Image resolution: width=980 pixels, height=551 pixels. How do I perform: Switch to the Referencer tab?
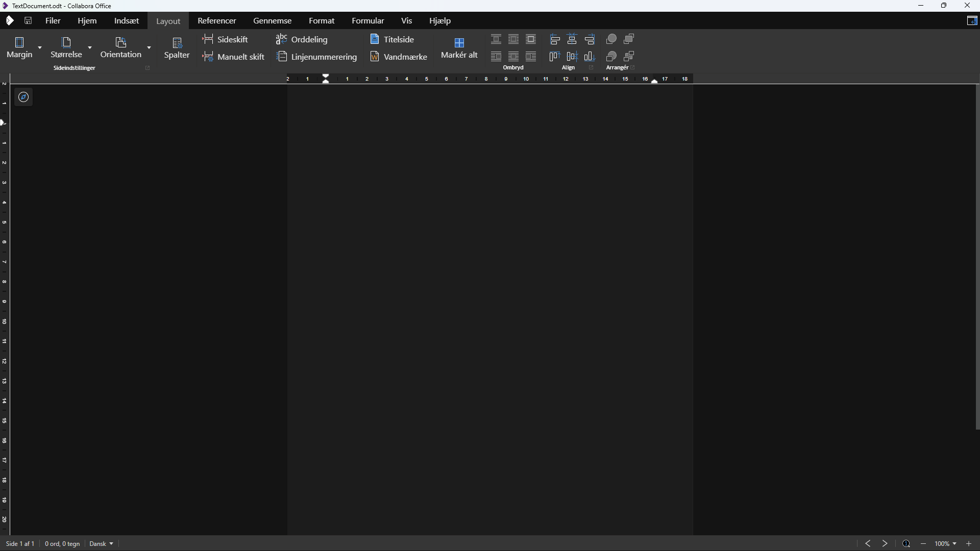coord(216,20)
